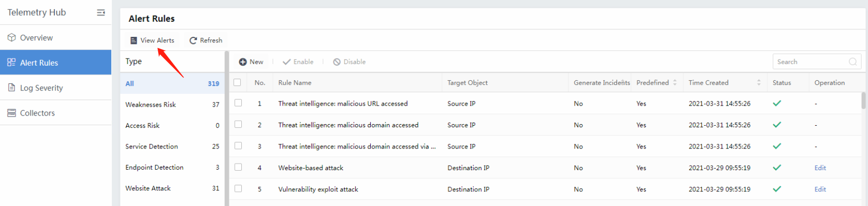Click the New plus icon
Screen dimensions: 868x206
pos(243,62)
